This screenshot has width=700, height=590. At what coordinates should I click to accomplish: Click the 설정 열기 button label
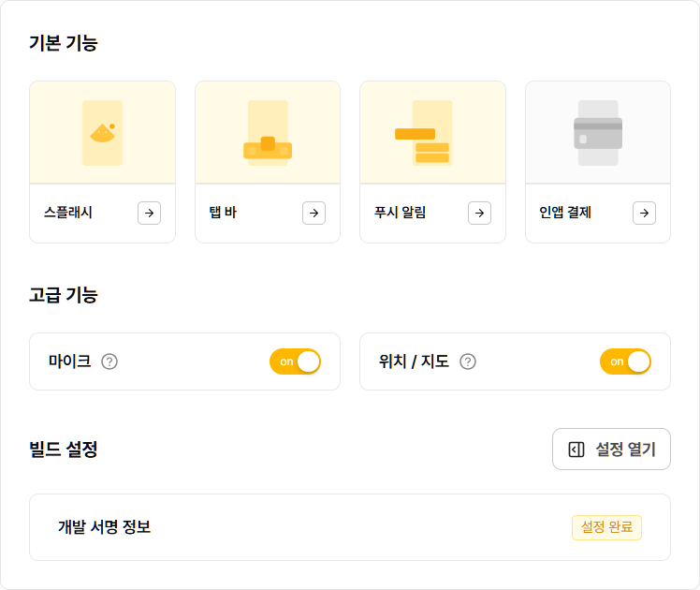(x=626, y=450)
